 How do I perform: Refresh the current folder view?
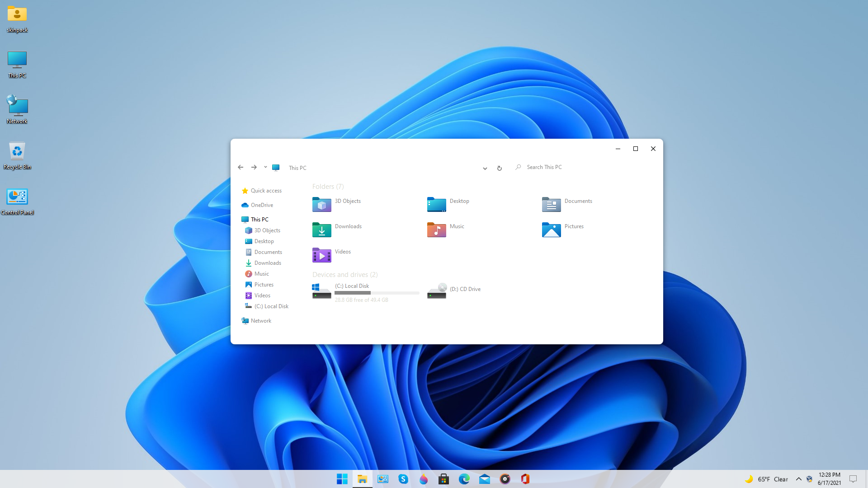[x=500, y=168]
